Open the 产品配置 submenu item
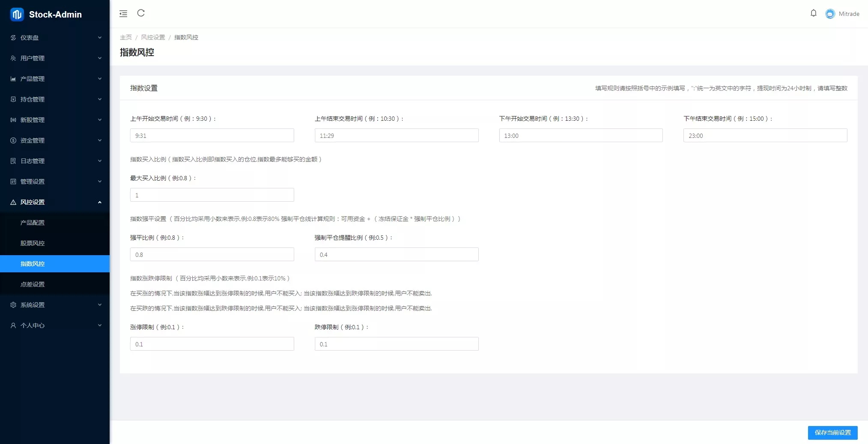This screenshot has width=868, height=444. coord(33,223)
